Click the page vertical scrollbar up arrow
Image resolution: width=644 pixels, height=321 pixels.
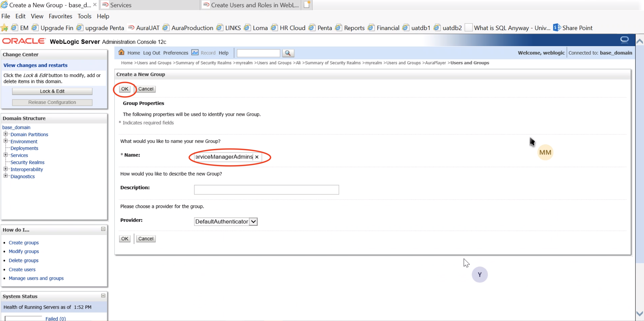[x=640, y=42]
